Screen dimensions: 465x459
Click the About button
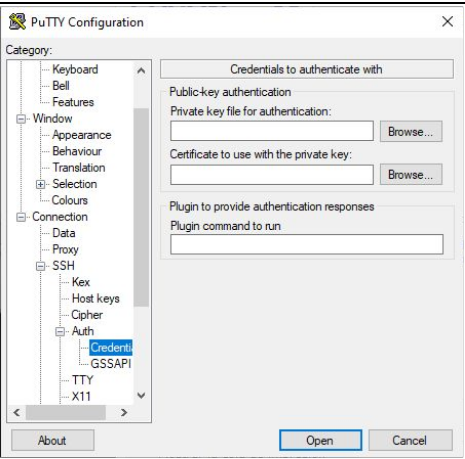(x=53, y=440)
